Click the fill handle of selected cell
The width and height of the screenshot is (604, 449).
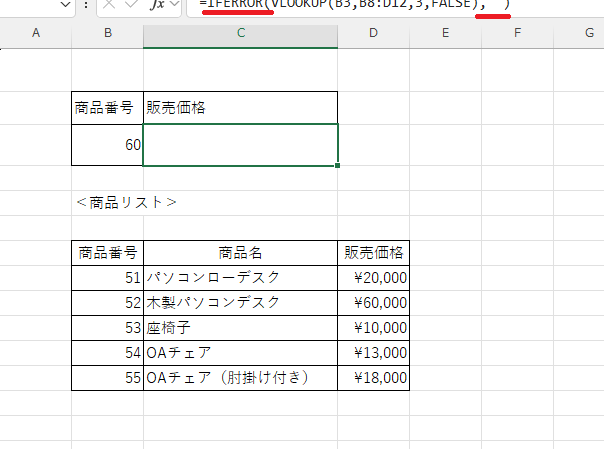(338, 165)
